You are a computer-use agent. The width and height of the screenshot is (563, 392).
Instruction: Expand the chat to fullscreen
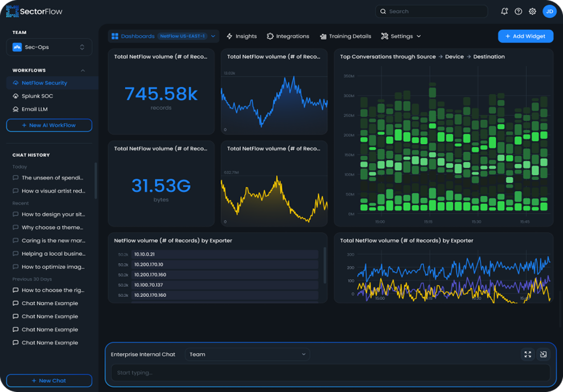527,354
